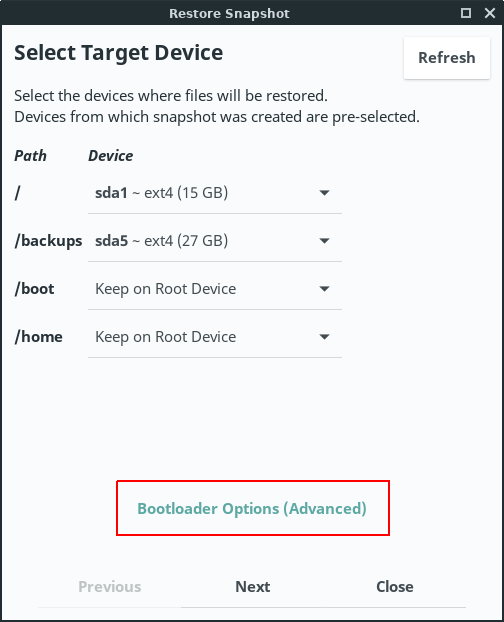Click the Refresh button
504x622 pixels.
coord(447,58)
